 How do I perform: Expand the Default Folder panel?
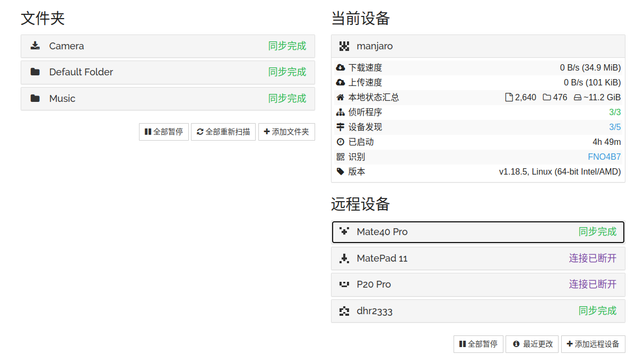[168, 72]
